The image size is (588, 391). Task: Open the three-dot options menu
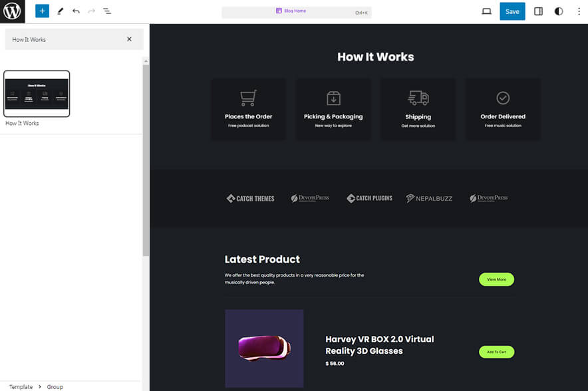click(x=578, y=11)
